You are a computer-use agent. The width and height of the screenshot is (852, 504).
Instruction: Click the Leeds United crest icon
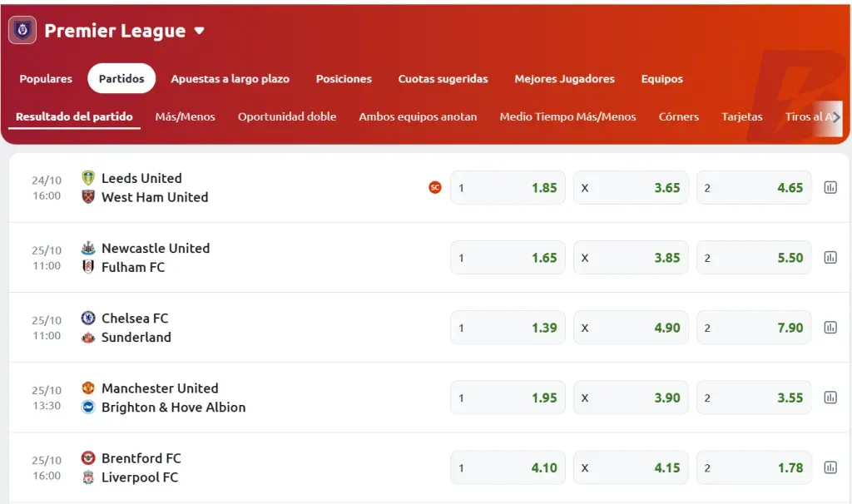[x=88, y=178]
